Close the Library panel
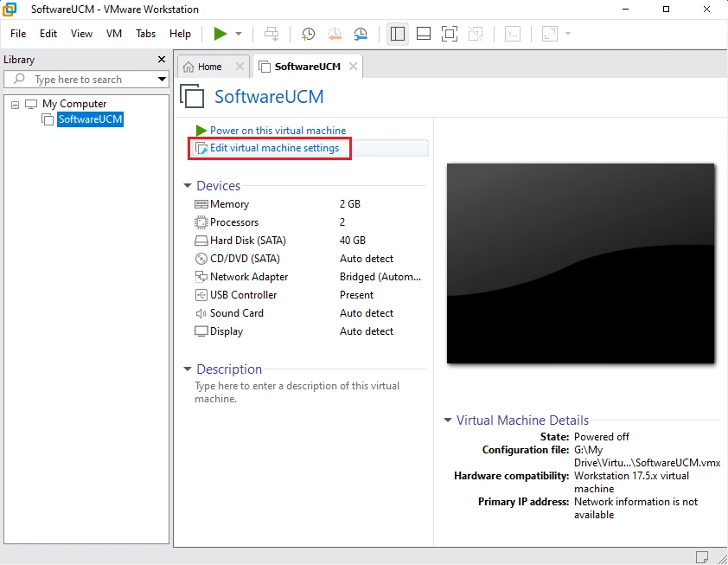The width and height of the screenshot is (728, 565). click(162, 59)
